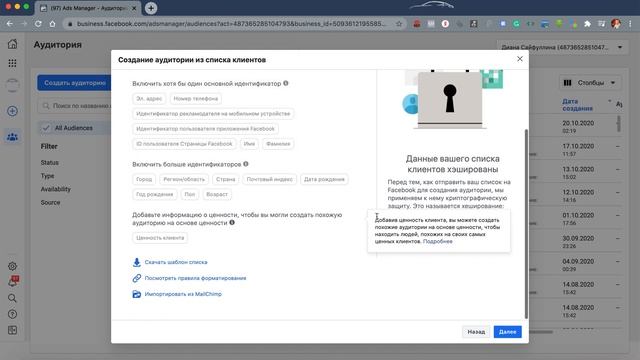Image resolution: width=640 pixels, height=360 pixels.
Task: Select the Ads Manager browser tab
Action: click(88, 8)
